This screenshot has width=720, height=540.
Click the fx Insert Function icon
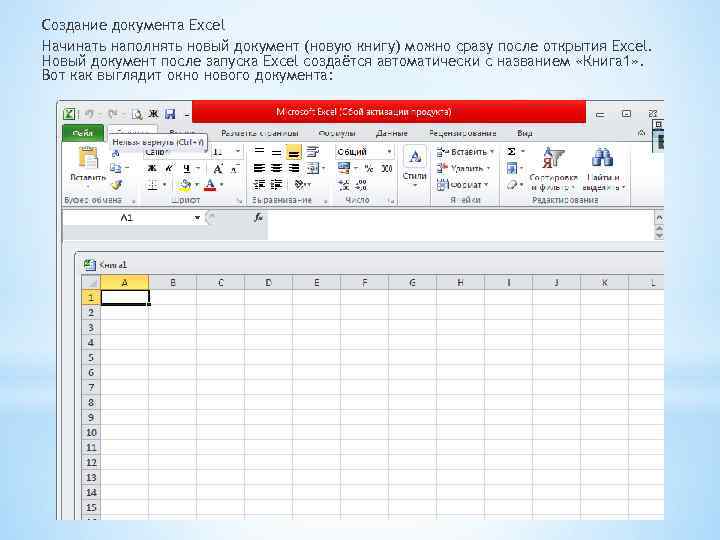[x=259, y=218]
